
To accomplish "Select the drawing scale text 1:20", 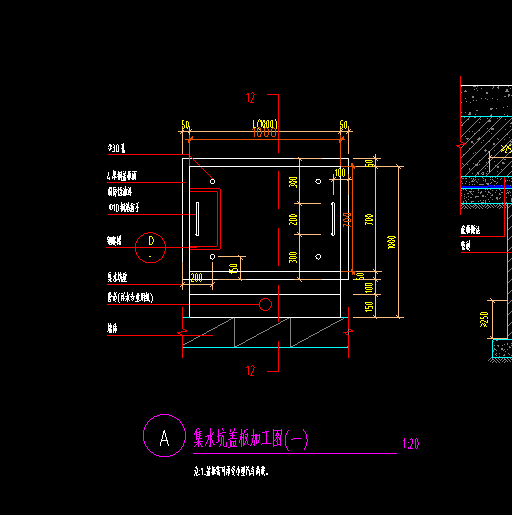I will coord(411,444).
